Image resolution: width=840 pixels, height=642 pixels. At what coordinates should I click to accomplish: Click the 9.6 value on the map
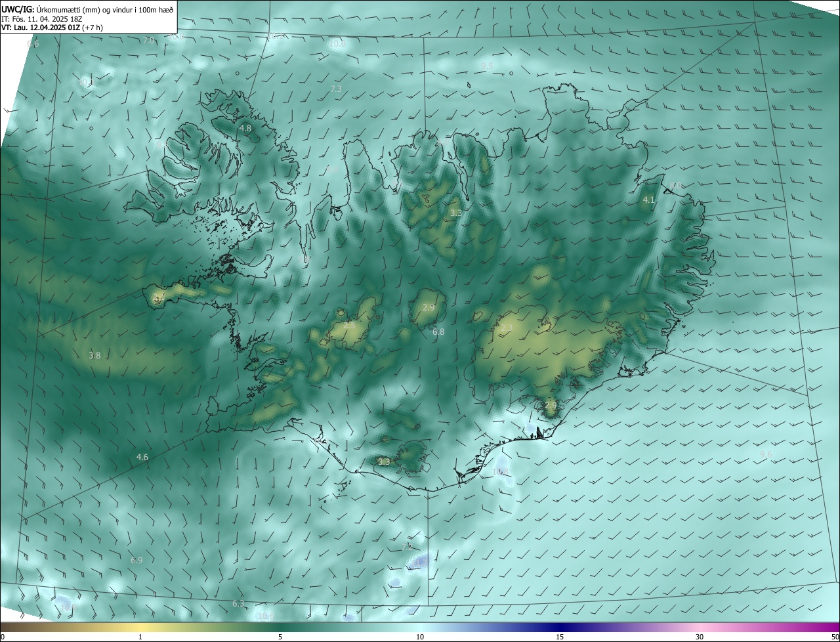[765, 454]
